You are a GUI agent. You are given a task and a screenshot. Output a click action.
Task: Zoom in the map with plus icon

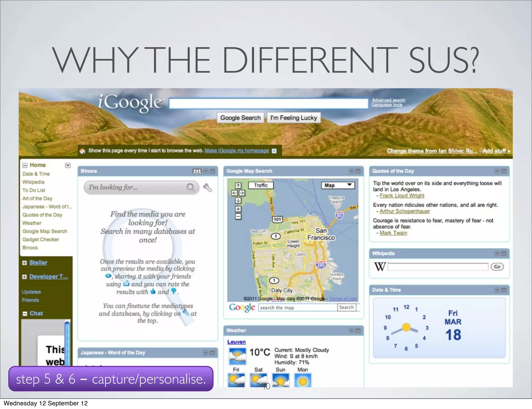pyautogui.click(x=238, y=209)
